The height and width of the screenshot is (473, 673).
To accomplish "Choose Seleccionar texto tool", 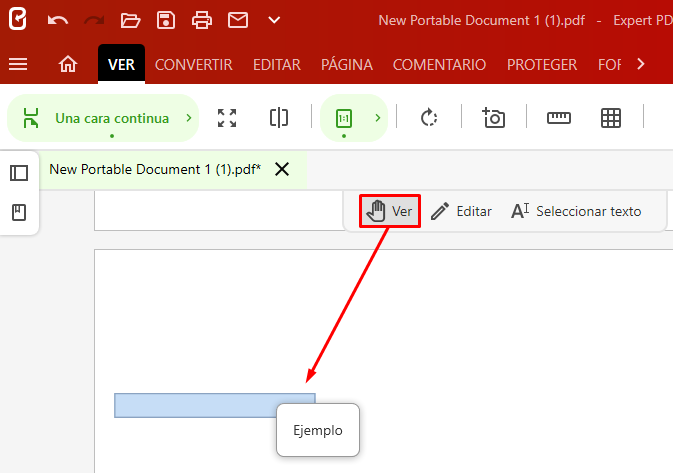I will point(576,211).
